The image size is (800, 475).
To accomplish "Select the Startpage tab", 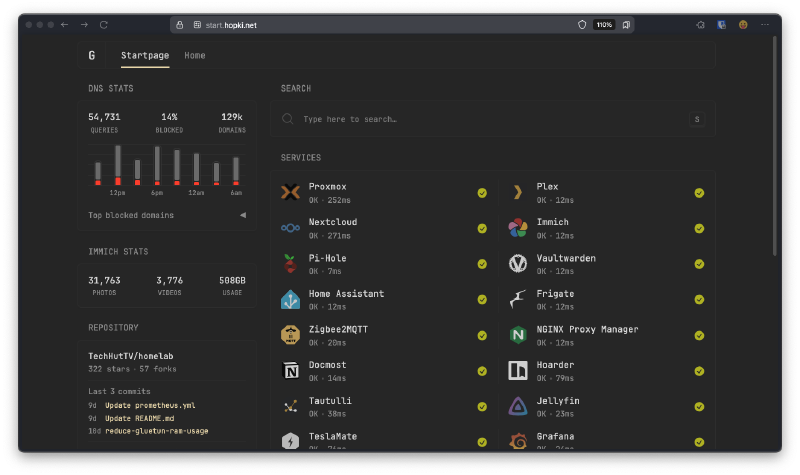I will pyautogui.click(x=145, y=56).
